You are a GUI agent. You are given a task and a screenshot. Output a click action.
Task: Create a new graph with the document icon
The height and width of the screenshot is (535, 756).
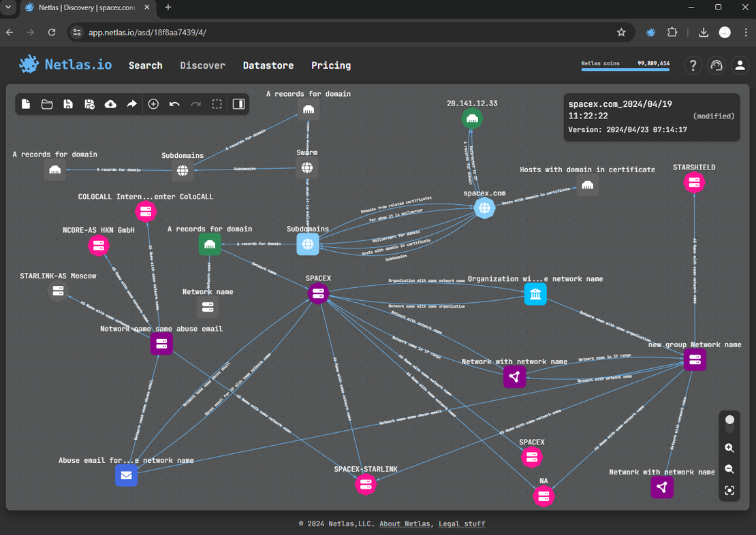pyautogui.click(x=26, y=104)
